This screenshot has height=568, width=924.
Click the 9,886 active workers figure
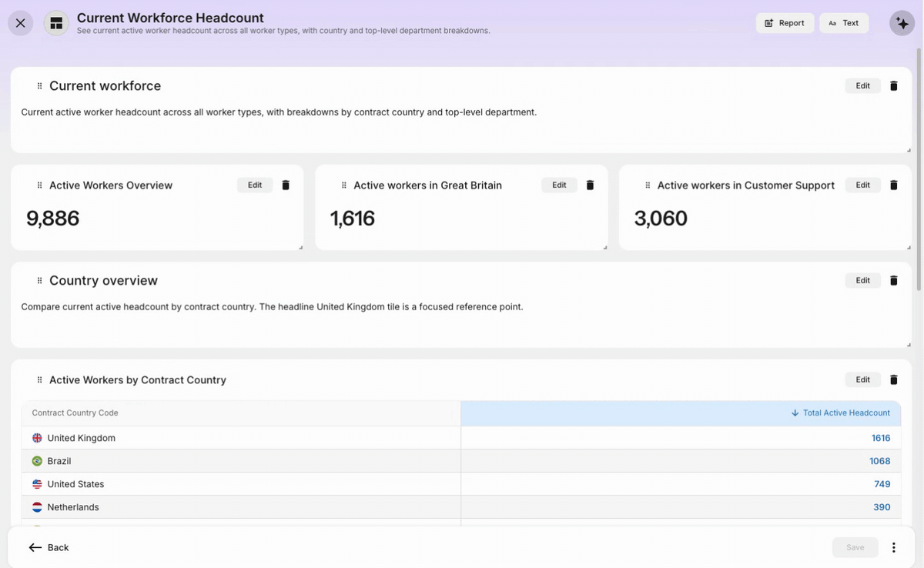(53, 219)
